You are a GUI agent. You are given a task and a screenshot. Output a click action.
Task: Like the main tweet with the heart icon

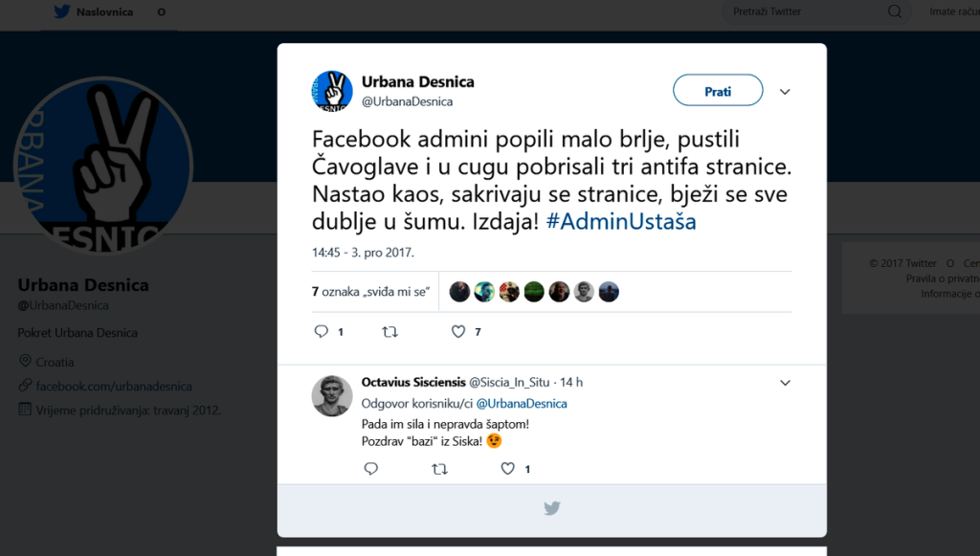pyautogui.click(x=458, y=332)
